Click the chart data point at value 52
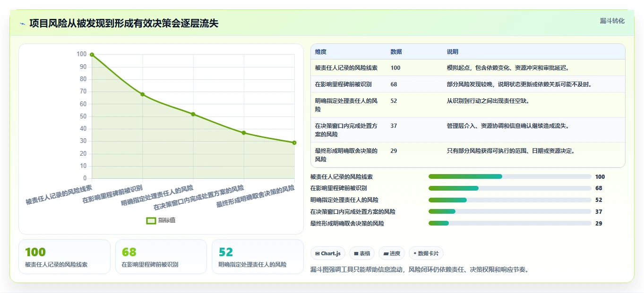 (193, 114)
